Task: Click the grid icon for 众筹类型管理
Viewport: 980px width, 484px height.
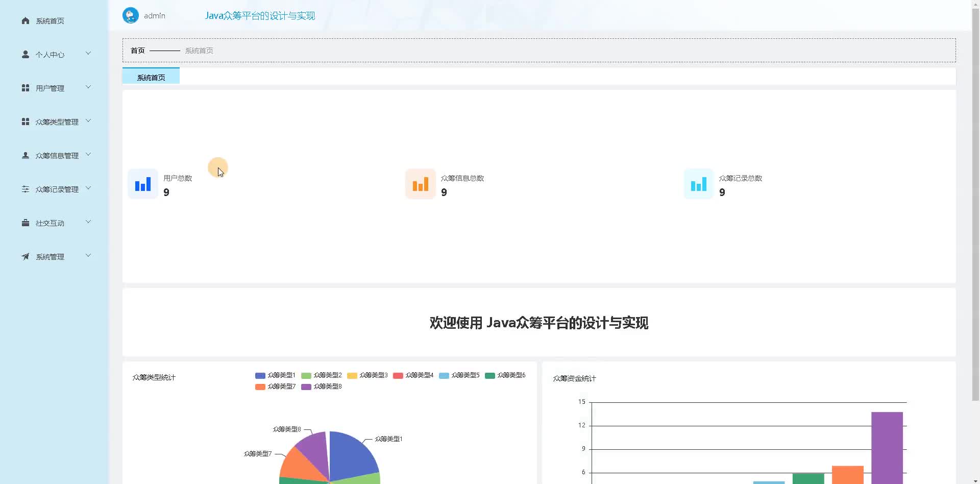Action: click(x=26, y=122)
